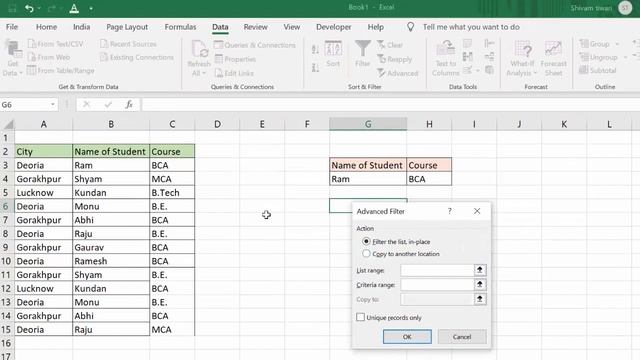Viewport: 640px width, 360px height.
Task: Click the Refresh All icon
Action: point(200,49)
